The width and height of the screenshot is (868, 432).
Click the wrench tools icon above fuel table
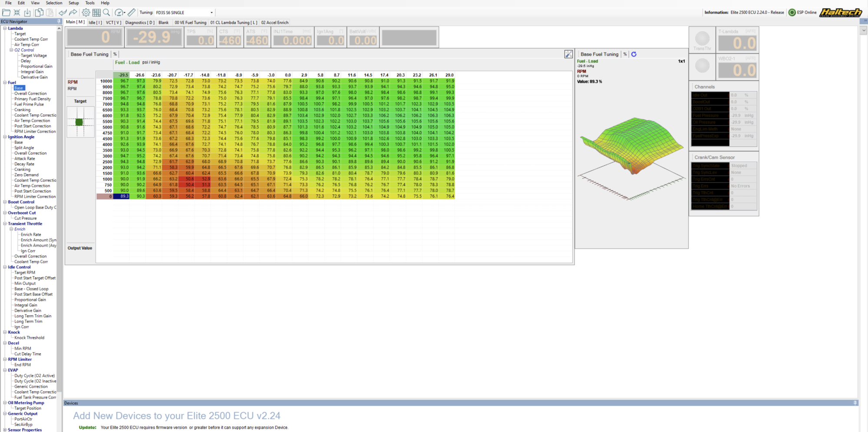click(x=568, y=54)
